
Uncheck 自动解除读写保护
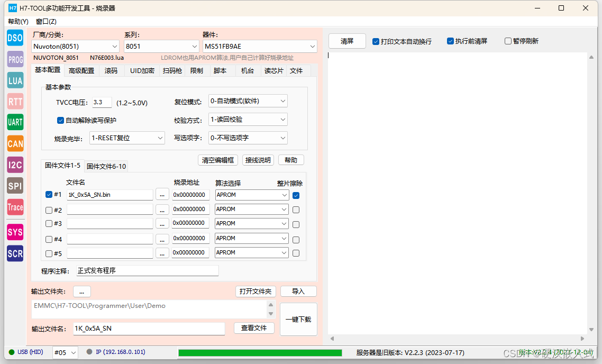[60, 120]
